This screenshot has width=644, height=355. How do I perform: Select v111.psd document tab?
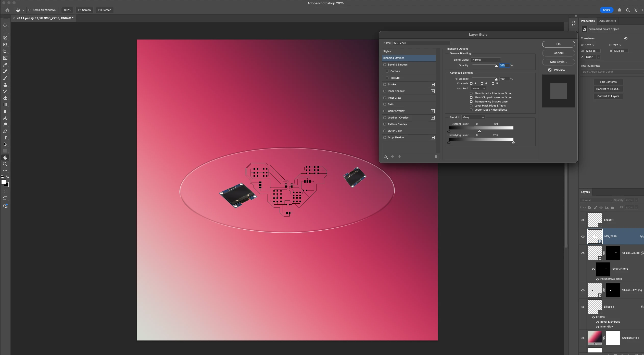click(x=45, y=18)
